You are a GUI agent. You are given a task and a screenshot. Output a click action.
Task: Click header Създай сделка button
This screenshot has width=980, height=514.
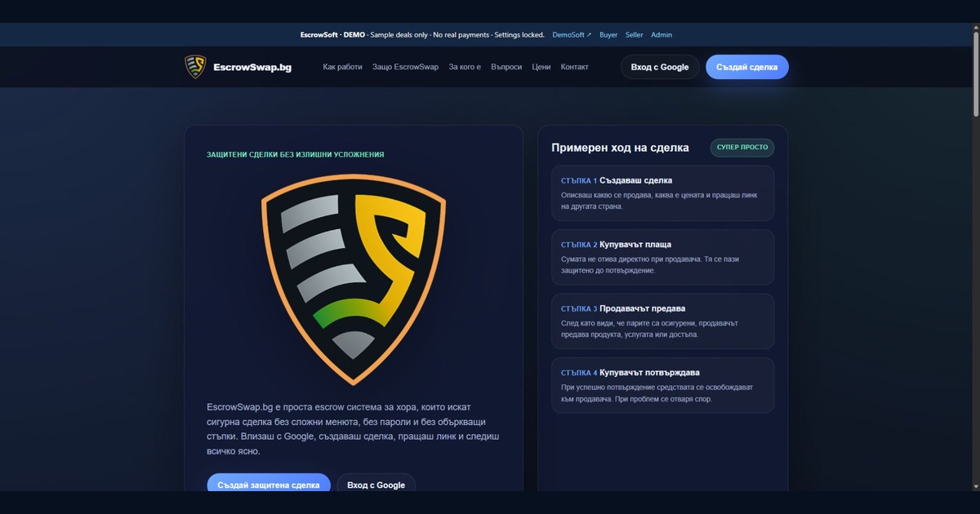click(x=747, y=67)
